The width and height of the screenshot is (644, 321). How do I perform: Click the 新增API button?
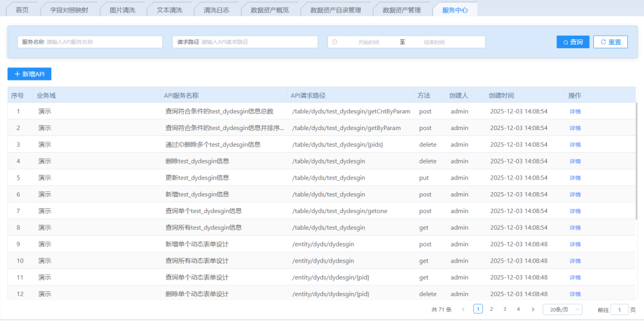(29, 74)
